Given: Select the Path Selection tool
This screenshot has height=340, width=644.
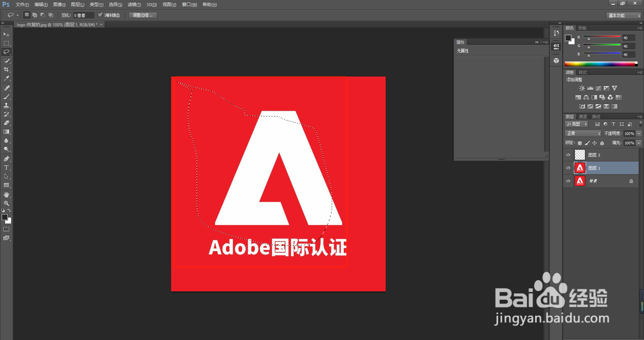Looking at the screenshot, I should point(6,176).
